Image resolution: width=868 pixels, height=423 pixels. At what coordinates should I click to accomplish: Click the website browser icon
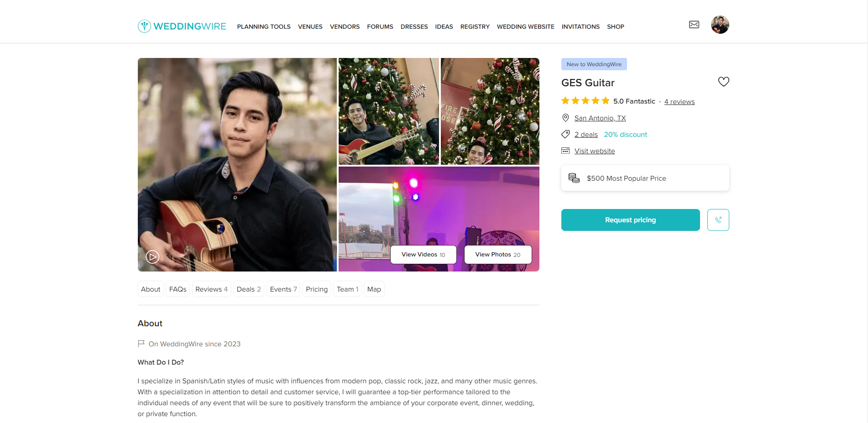(565, 151)
